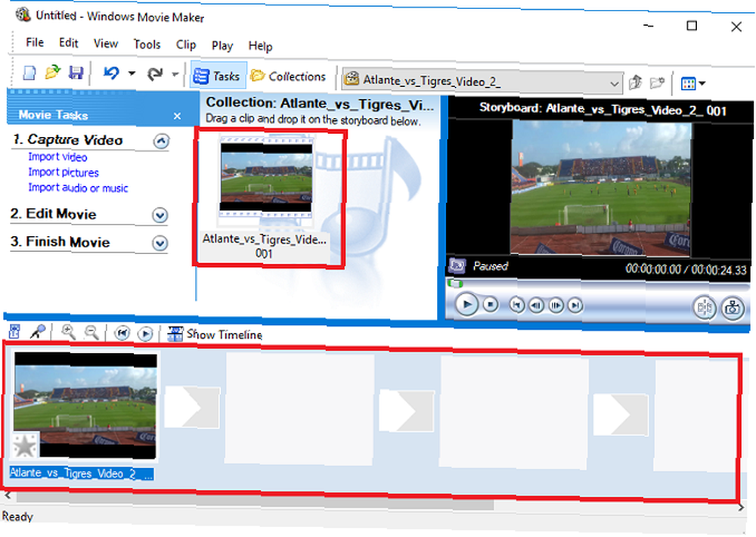Open the Redo history dropdown arrow
756x537 pixels.
[x=175, y=74]
